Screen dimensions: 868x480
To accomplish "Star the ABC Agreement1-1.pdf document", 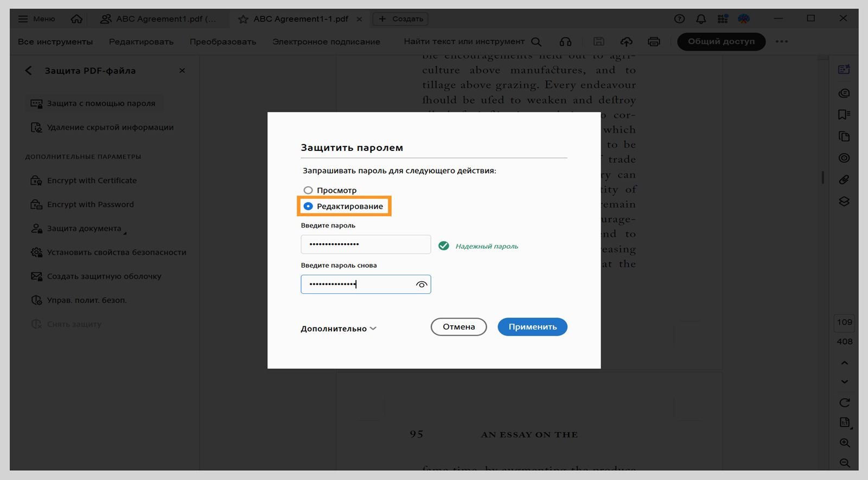I will (x=243, y=19).
